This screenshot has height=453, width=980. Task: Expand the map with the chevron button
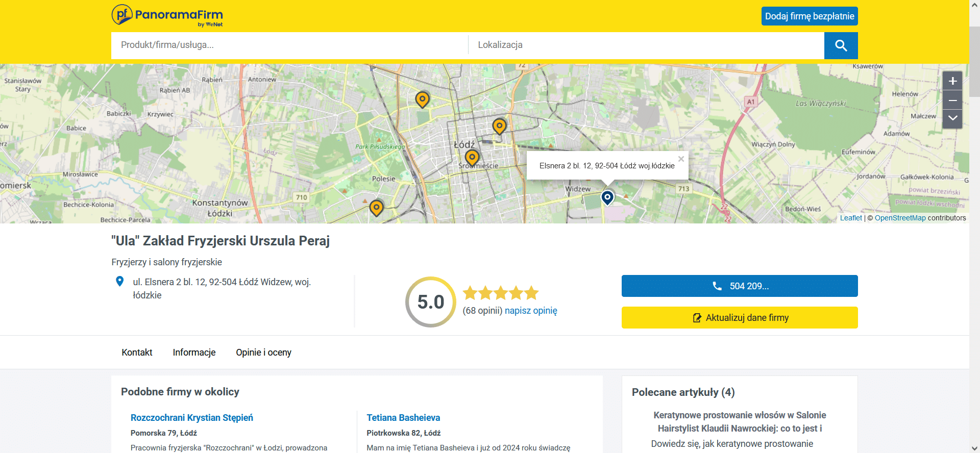point(952,118)
